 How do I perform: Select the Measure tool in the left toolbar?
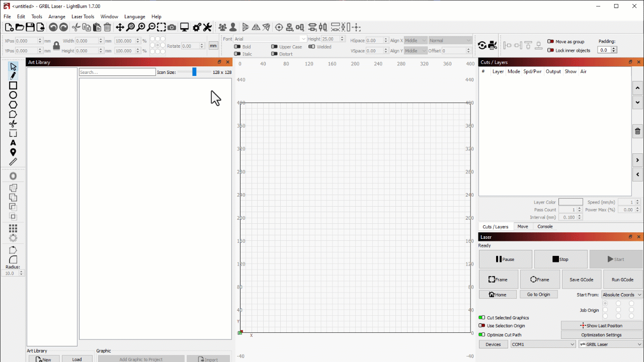(x=14, y=162)
